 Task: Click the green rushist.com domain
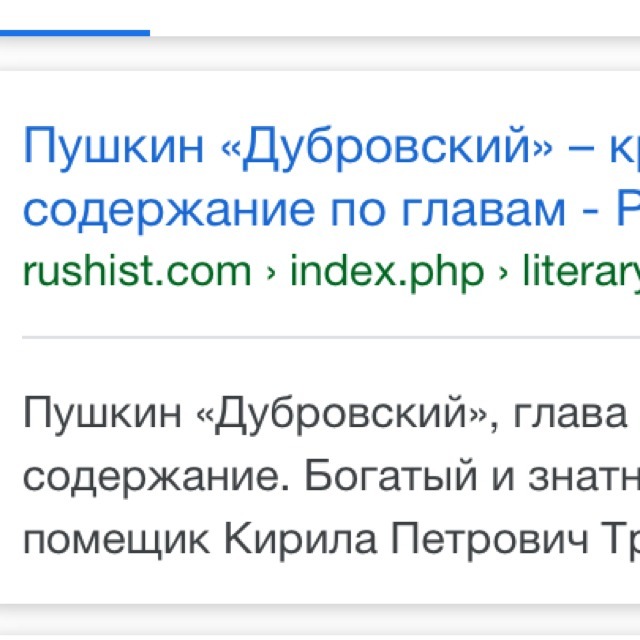point(136,270)
